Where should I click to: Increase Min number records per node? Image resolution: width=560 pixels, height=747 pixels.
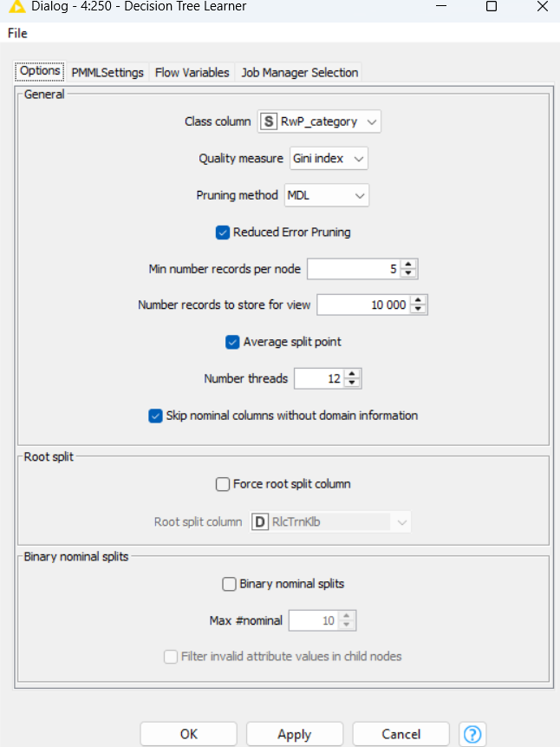point(410,265)
